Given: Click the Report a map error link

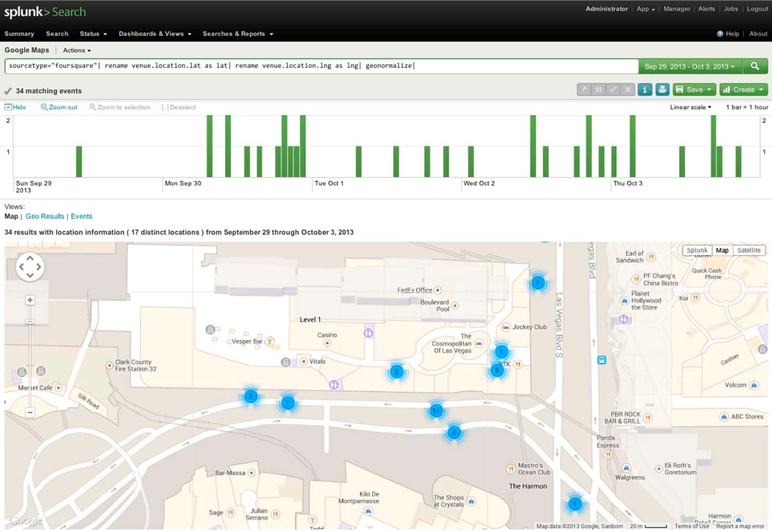Looking at the screenshot, I should (740, 526).
